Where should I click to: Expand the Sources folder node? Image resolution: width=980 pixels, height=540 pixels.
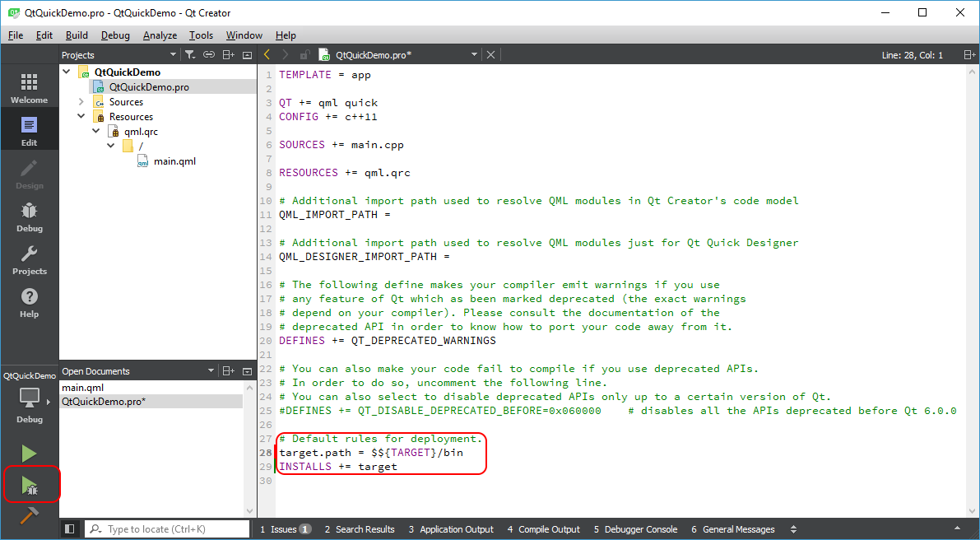click(81, 102)
